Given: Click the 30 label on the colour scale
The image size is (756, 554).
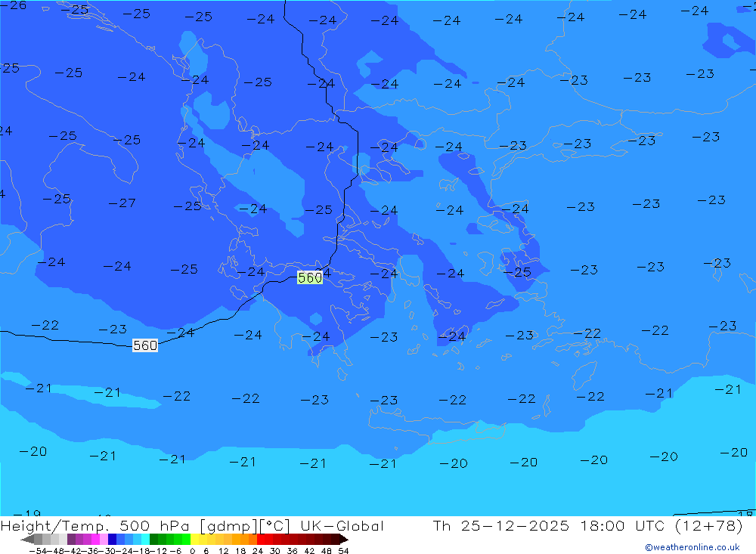Looking at the screenshot, I should click(275, 551).
